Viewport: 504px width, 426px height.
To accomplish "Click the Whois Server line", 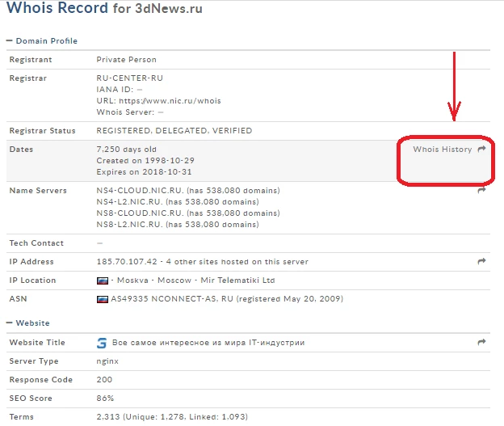I will pos(130,112).
